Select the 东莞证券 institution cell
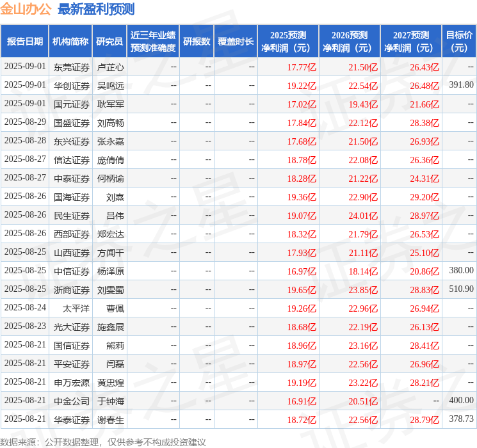Viewport: 477px width, 448px height. [x=72, y=67]
